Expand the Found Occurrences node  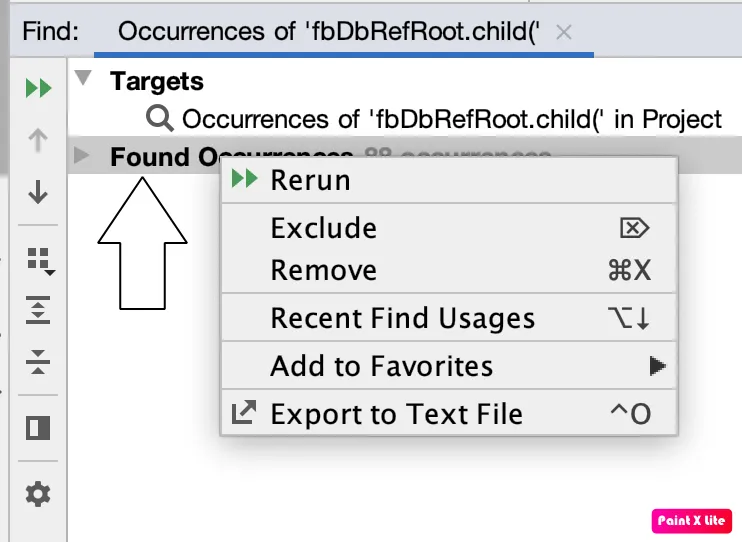point(82,155)
